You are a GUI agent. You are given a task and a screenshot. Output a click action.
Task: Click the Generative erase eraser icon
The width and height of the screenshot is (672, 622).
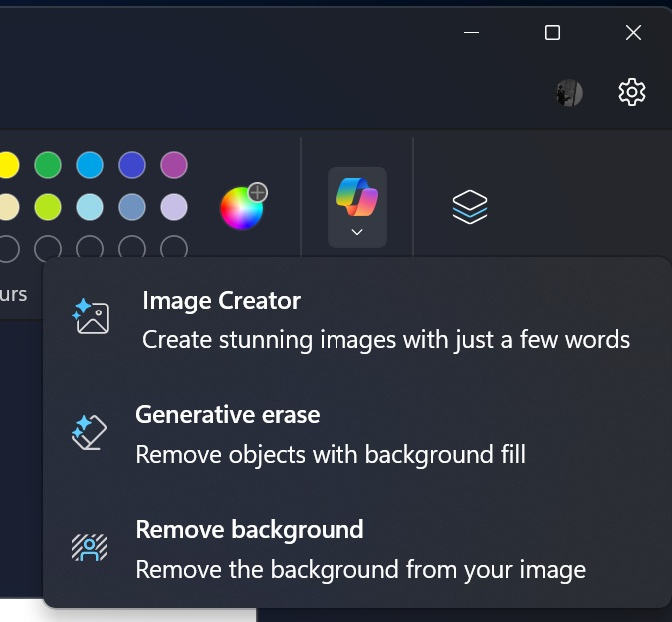(89, 432)
